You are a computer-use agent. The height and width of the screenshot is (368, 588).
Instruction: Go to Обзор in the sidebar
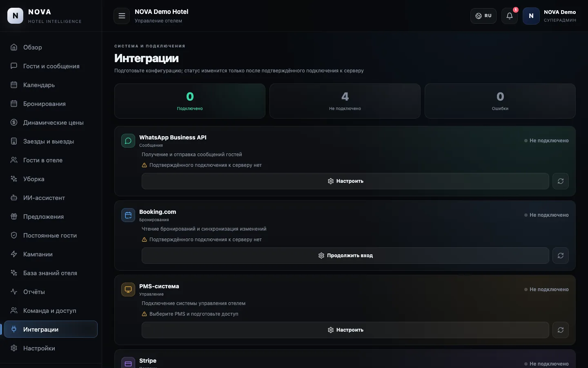51,47
